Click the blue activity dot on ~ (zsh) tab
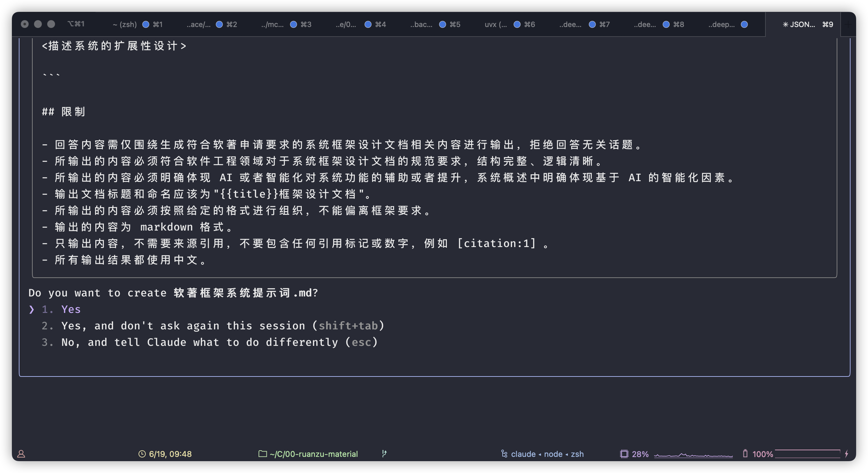 pyautogui.click(x=145, y=24)
